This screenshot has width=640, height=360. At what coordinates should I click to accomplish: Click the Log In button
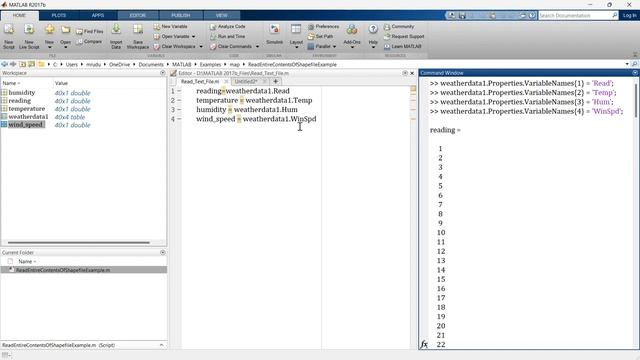coord(629,16)
